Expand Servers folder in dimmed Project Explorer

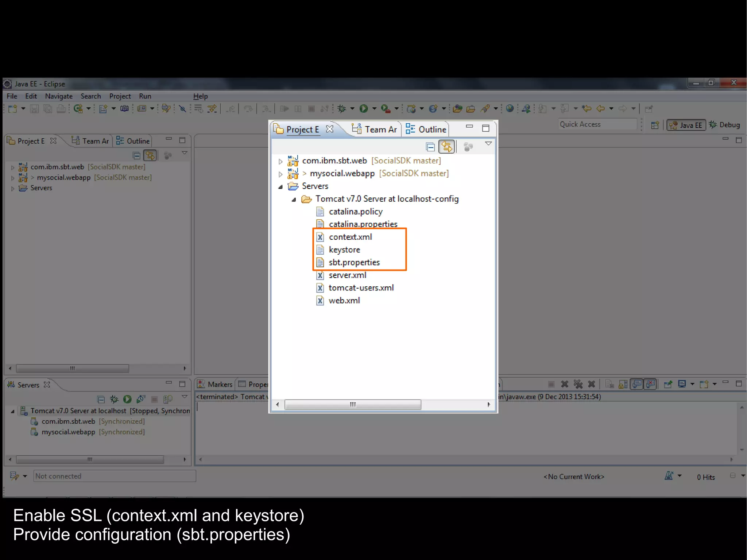(12, 189)
